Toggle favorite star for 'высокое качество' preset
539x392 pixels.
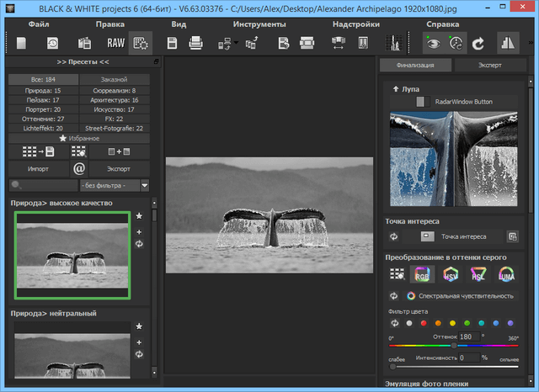tap(140, 216)
